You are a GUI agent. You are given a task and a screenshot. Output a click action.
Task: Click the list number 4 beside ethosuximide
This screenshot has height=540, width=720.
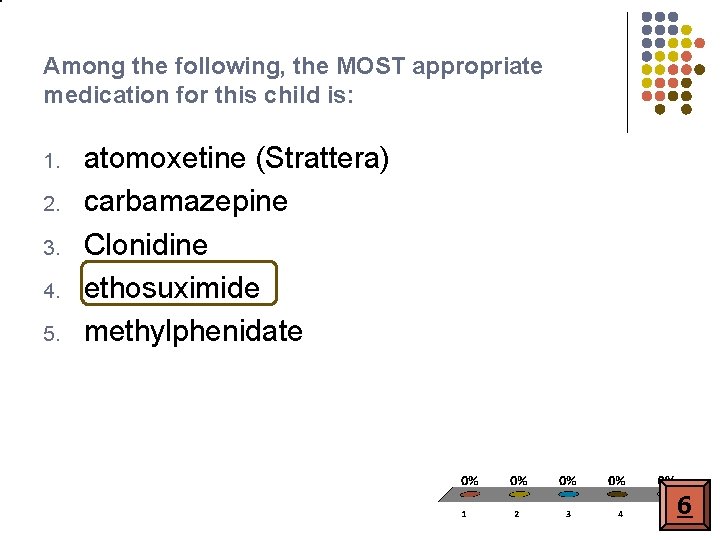click(x=52, y=291)
